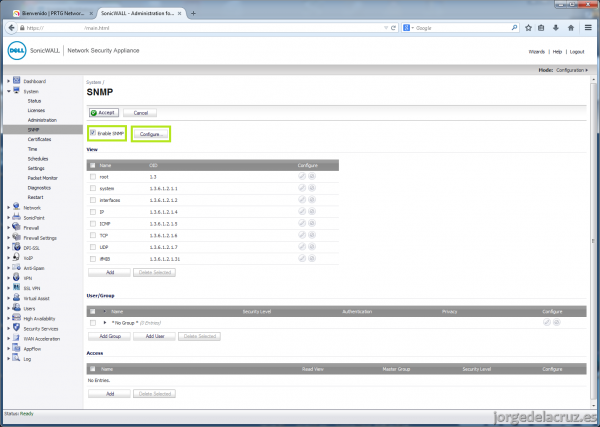Screen dimensions: 600x427
Task: Open the Diagnostics page
Action: coord(39,188)
